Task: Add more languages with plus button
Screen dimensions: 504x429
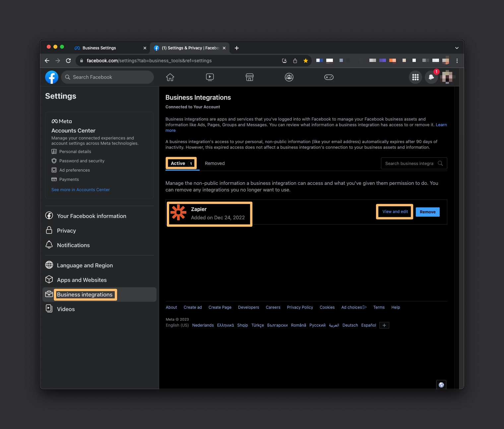Action: (x=384, y=325)
